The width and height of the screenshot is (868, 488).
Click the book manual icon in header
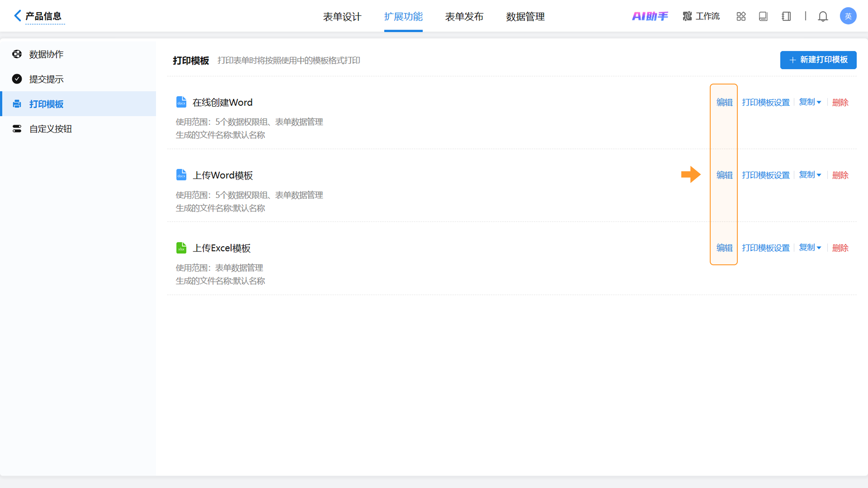pyautogui.click(x=763, y=16)
